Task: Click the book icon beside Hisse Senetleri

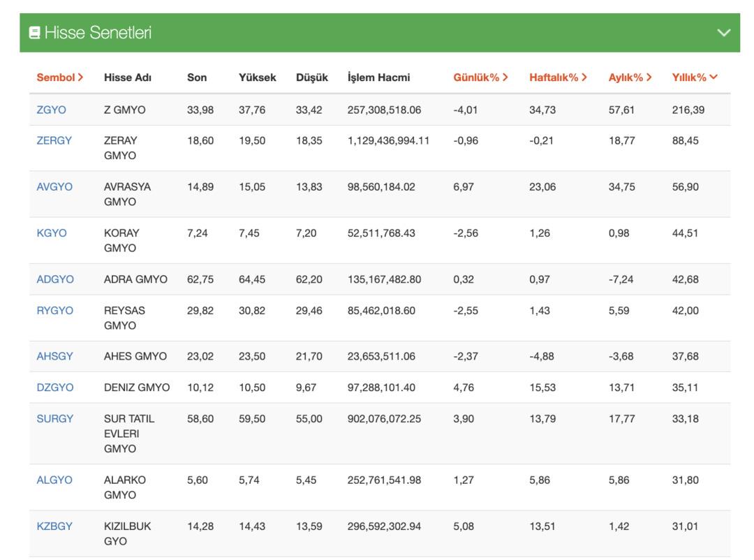Action: [x=34, y=33]
